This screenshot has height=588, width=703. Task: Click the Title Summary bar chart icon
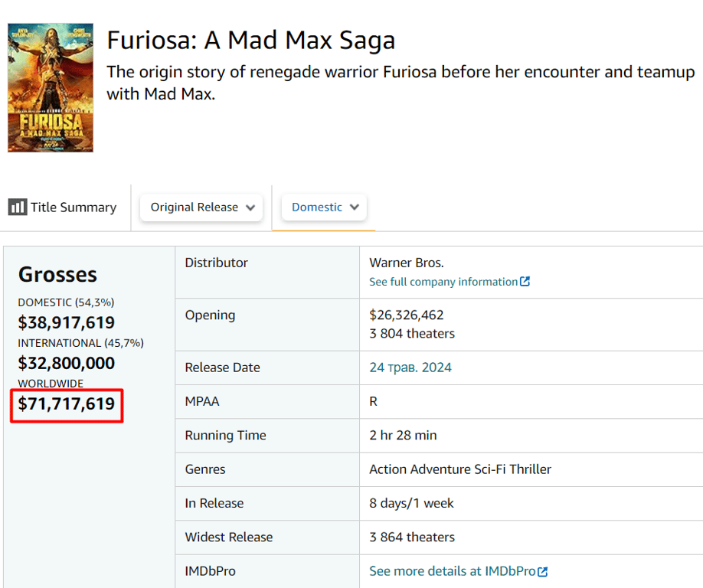17,207
